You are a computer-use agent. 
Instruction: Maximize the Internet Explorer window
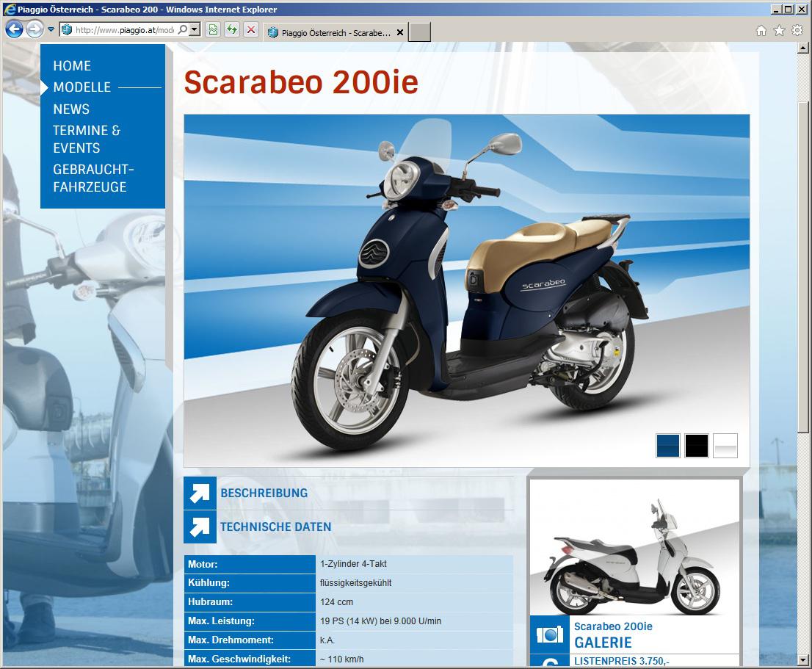point(787,9)
